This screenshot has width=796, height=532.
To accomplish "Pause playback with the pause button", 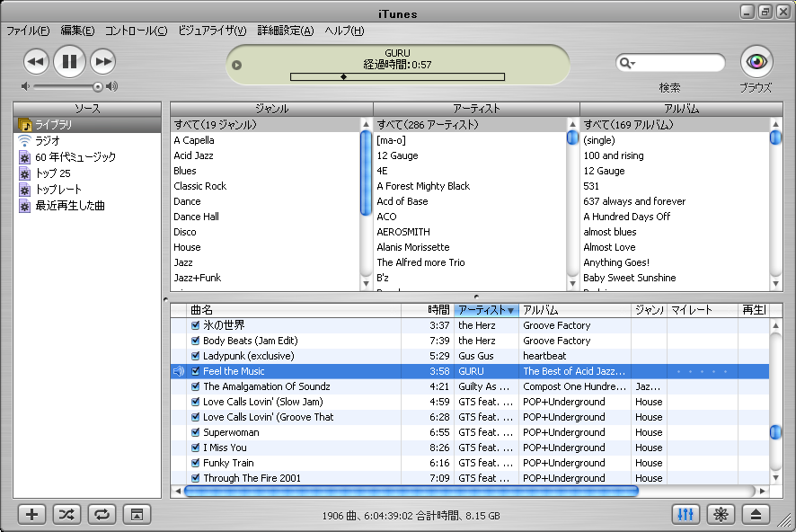I will pyautogui.click(x=69, y=61).
